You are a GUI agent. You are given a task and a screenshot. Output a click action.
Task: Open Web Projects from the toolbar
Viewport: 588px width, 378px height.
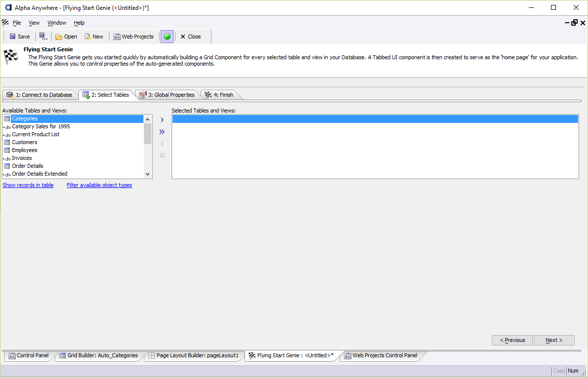click(x=134, y=37)
